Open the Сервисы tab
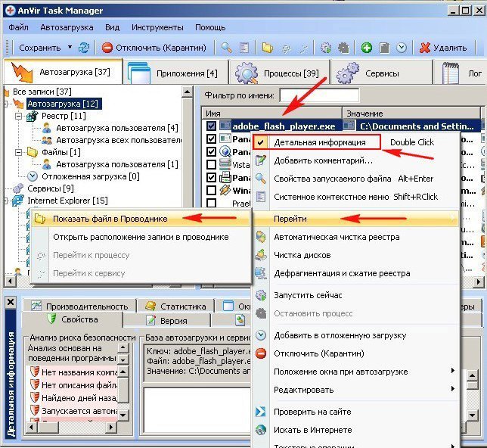The image size is (487, 448). [382, 73]
